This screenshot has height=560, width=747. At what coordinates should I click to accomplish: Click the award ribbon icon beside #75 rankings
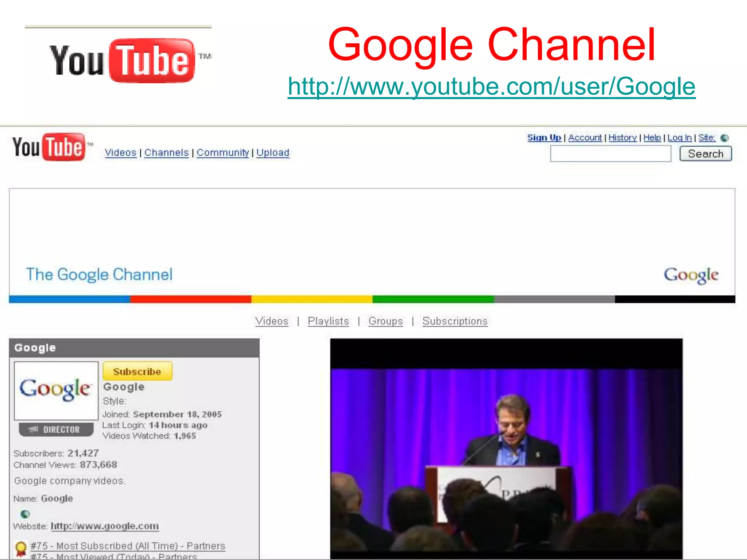21,549
